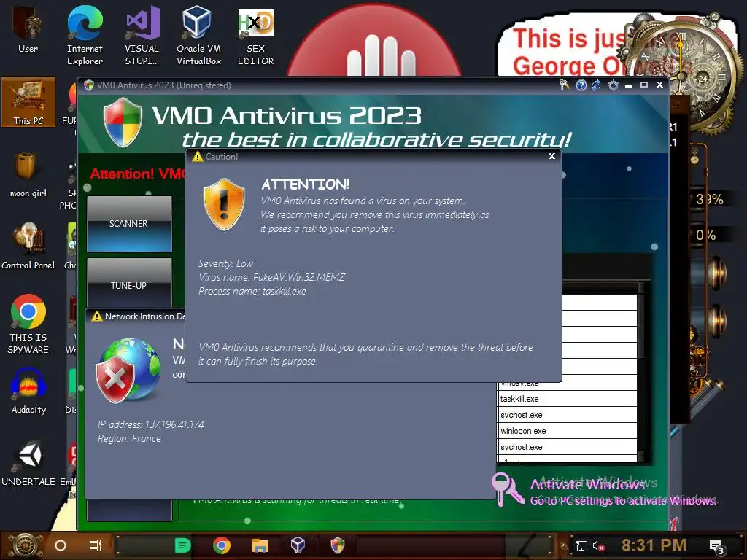Open notification center with 3 badge
Viewport: 747px width, 560px height.
pyautogui.click(x=716, y=547)
